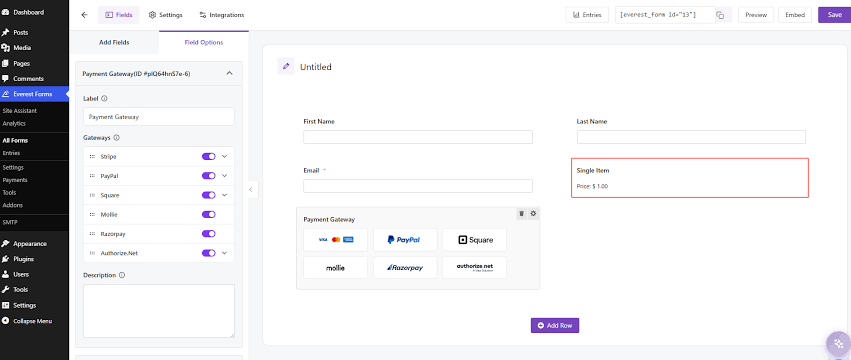Copy the form shortcode icon
The height and width of the screenshot is (360, 851).
coord(720,15)
